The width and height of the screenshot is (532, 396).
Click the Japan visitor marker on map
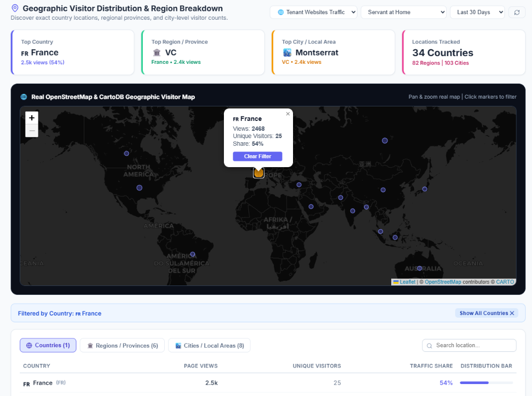[x=425, y=189]
